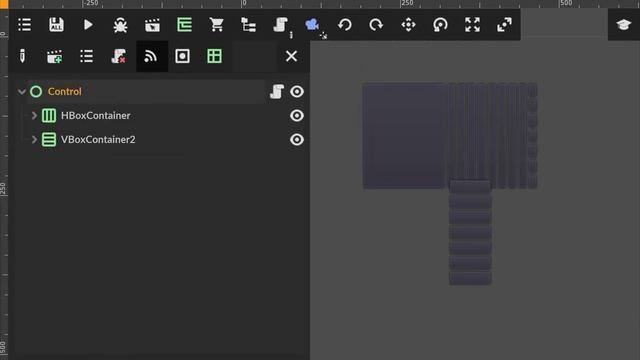Image resolution: width=640 pixels, height=360 pixels.
Task: Click the stacked boxes below the panel
Action: point(470,233)
